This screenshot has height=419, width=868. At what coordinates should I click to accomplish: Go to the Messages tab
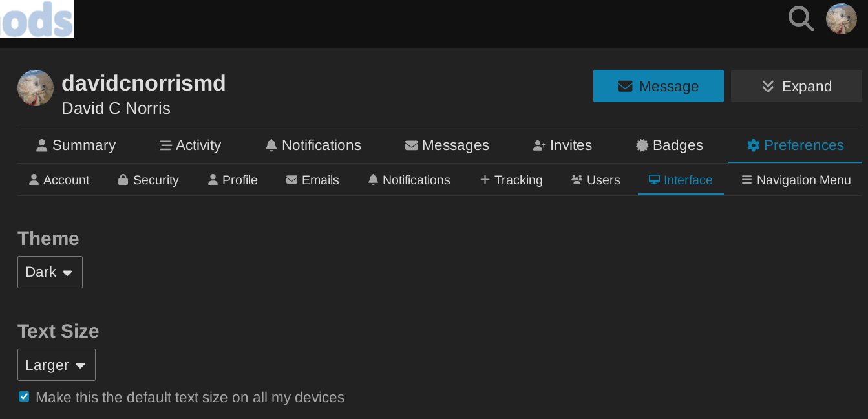(447, 145)
